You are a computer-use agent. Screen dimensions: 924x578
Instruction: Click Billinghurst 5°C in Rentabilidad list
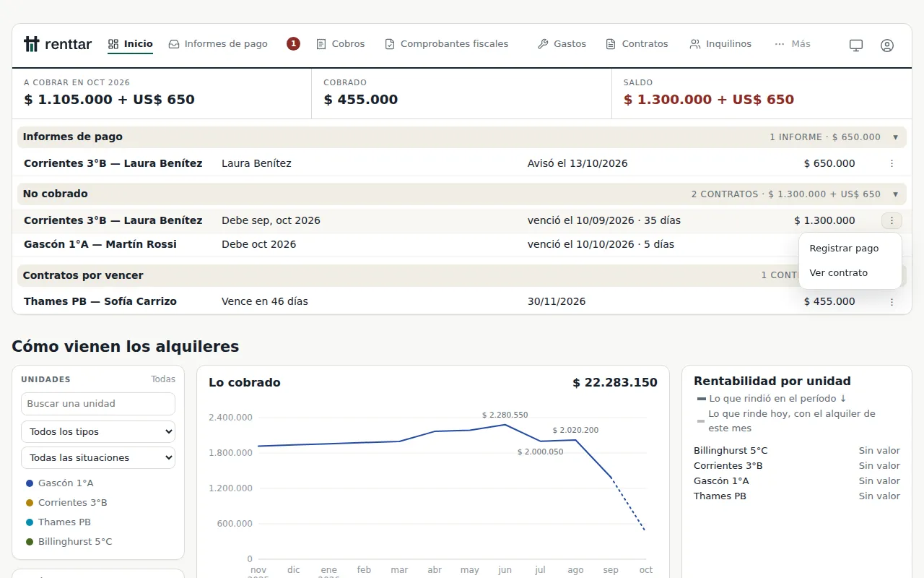click(731, 450)
